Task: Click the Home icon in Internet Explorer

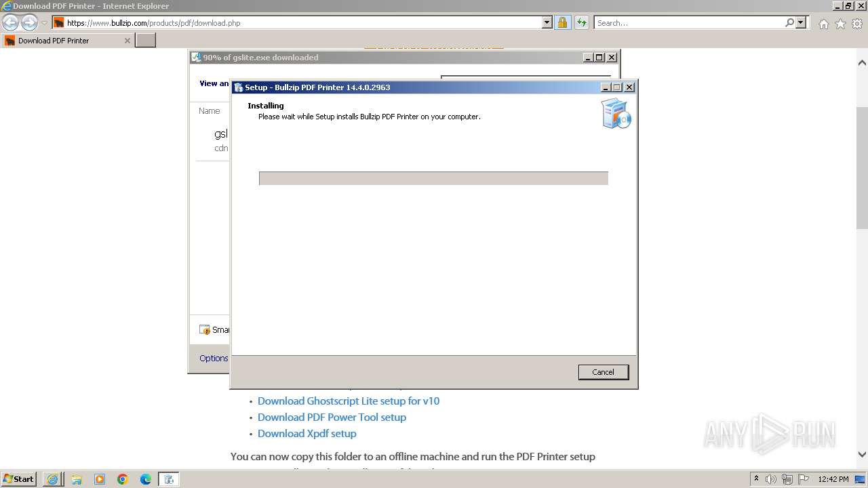Action: click(823, 24)
